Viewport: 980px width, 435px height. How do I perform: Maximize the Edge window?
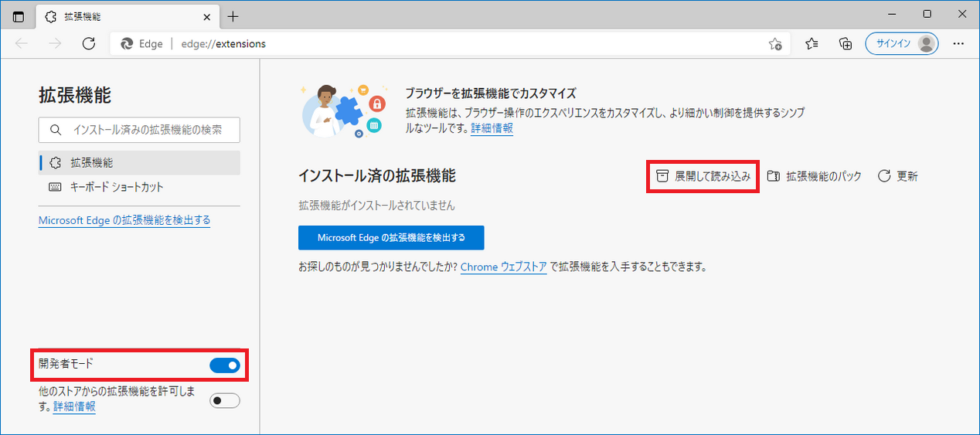point(927,13)
